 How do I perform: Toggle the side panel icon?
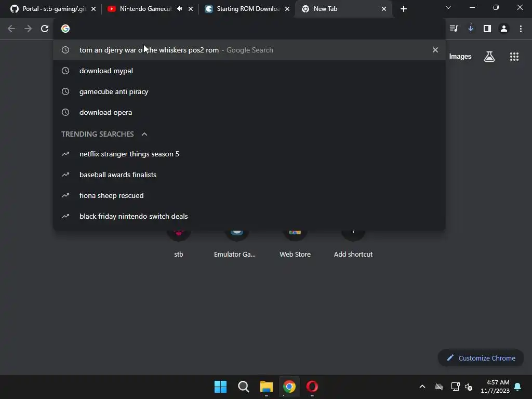(x=487, y=29)
